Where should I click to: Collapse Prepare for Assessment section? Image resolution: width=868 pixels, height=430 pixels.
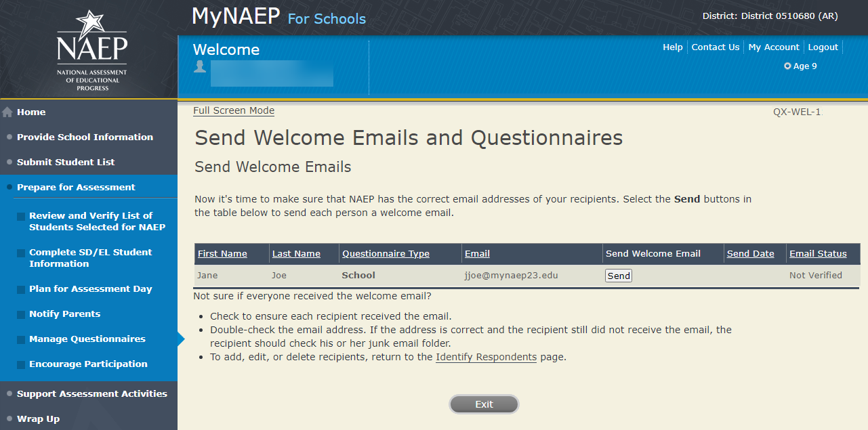pyautogui.click(x=76, y=187)
